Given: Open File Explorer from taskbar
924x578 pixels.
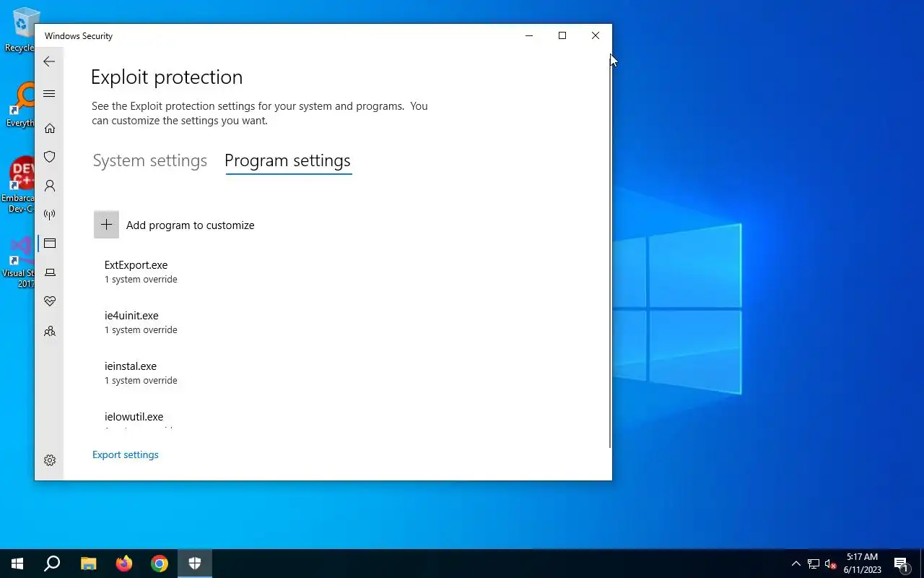Looking at the screenshot, I should (x=88, y=564).
